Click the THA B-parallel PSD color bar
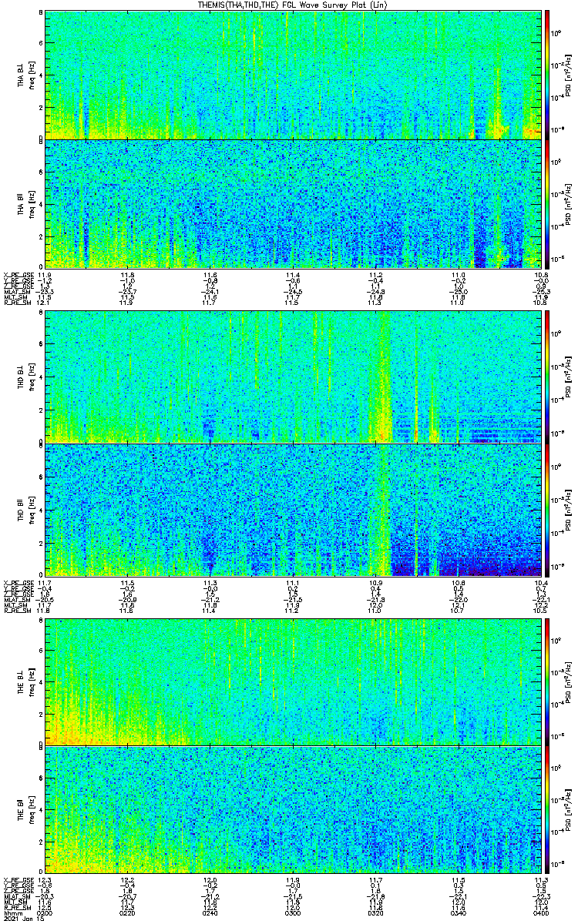 pyautogui.click(x=547, y=203)
